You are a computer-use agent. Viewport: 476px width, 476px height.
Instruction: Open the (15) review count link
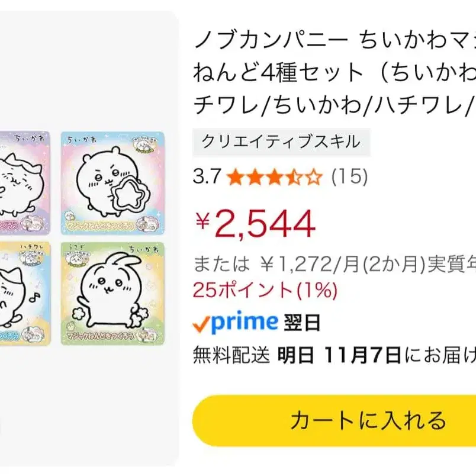coord(349,177)
